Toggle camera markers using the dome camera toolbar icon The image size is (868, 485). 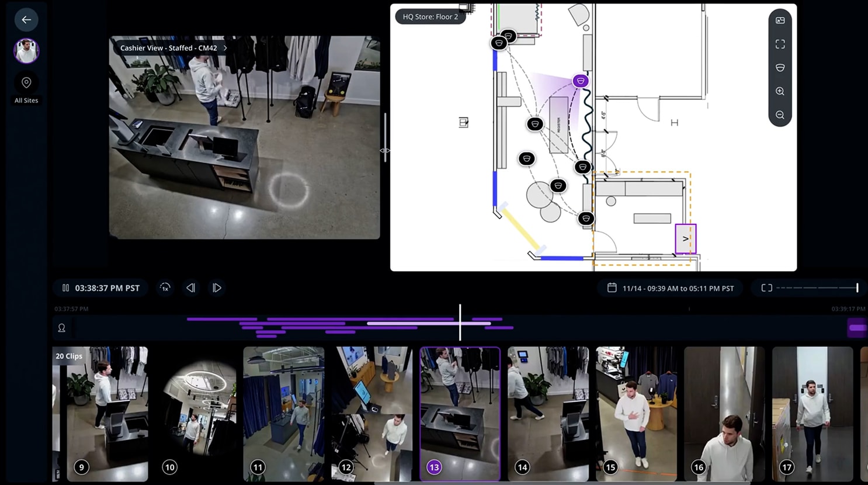tap(780, 68)
